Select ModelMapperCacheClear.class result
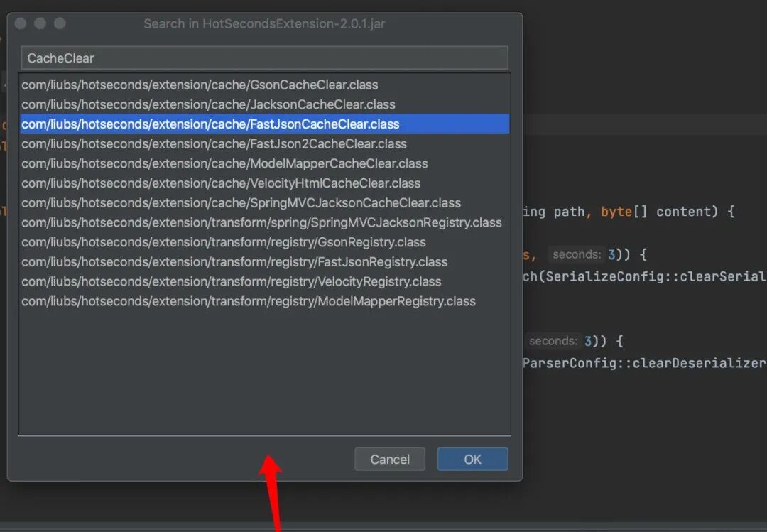Screen dimensions: 767x532 click(265, 163)
